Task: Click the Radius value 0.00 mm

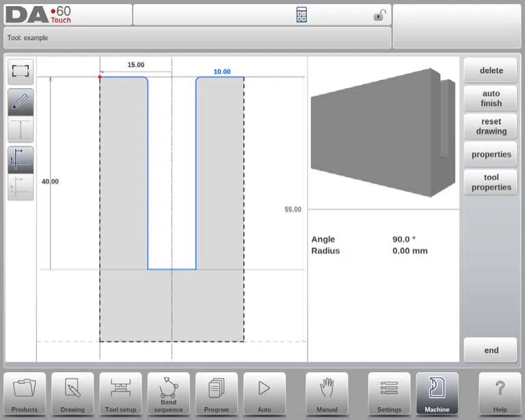Action: pyautogui.click(x=410, y=251)
